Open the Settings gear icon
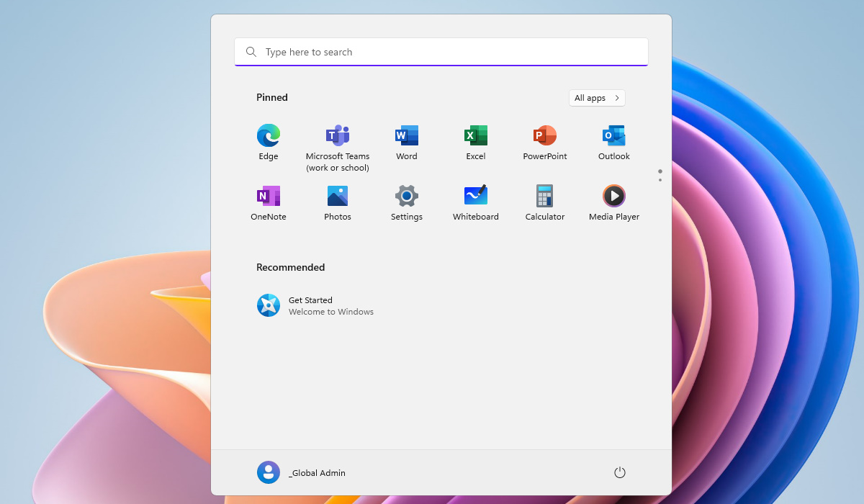The height and width of the screenshot is (504, 864). [x=407, y=196]
